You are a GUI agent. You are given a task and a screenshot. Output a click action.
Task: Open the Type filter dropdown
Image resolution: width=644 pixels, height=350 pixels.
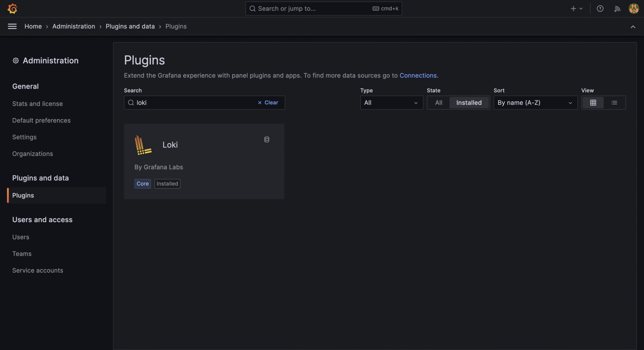tap(391, 103)
